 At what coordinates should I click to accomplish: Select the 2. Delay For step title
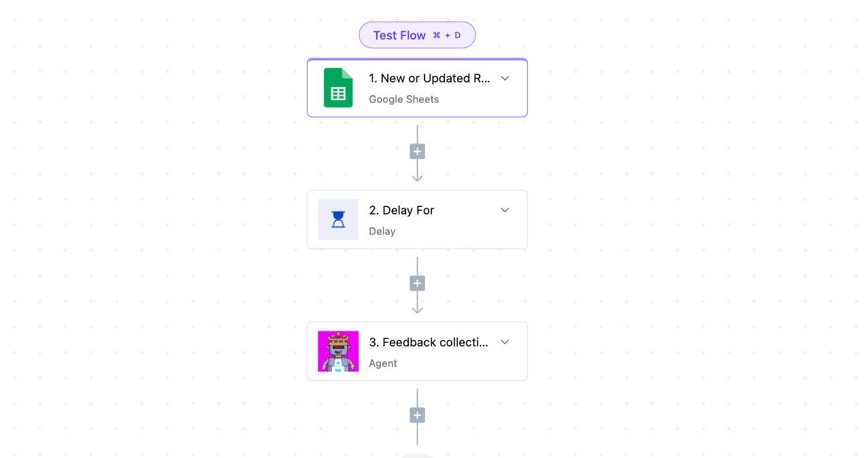tap(401, 210)
